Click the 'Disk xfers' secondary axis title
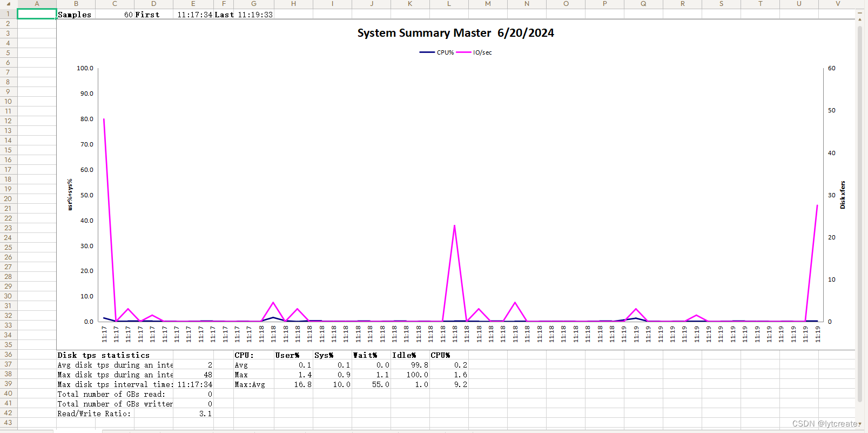 pyautogui.click(x=843, y=195)
